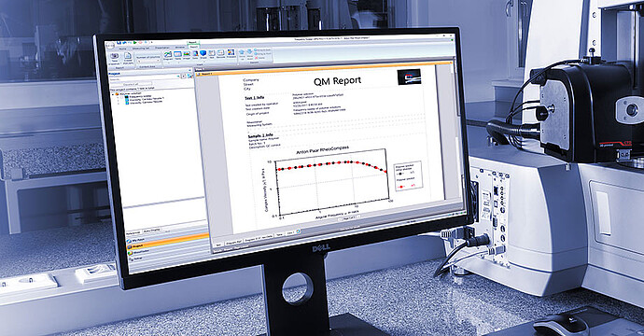
Task: Collapse the Polymer solution tree node
Action: (x=113, y=94)
